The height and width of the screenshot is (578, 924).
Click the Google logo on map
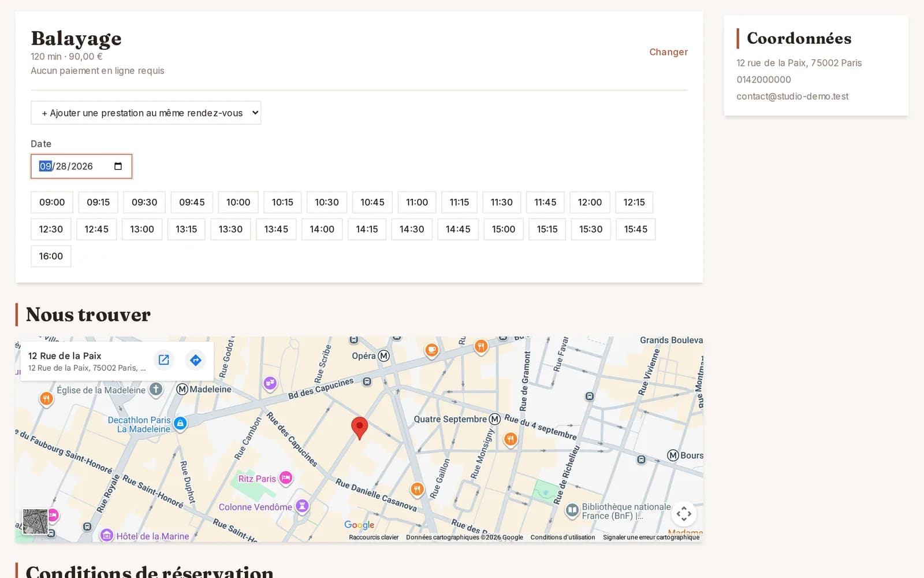coord(359,525)
